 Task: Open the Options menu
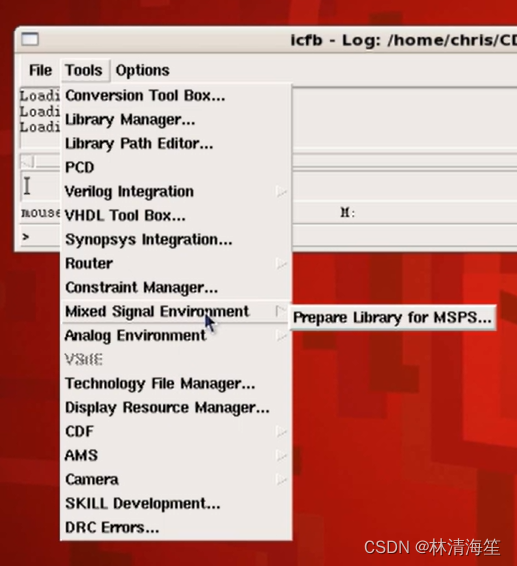tap(142, 70)
